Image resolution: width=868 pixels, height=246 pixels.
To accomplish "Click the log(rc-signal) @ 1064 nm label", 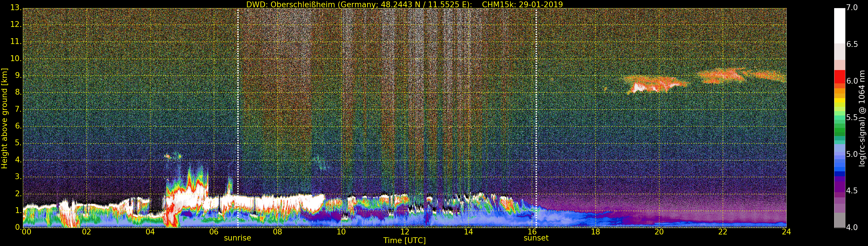I will 862,118.
